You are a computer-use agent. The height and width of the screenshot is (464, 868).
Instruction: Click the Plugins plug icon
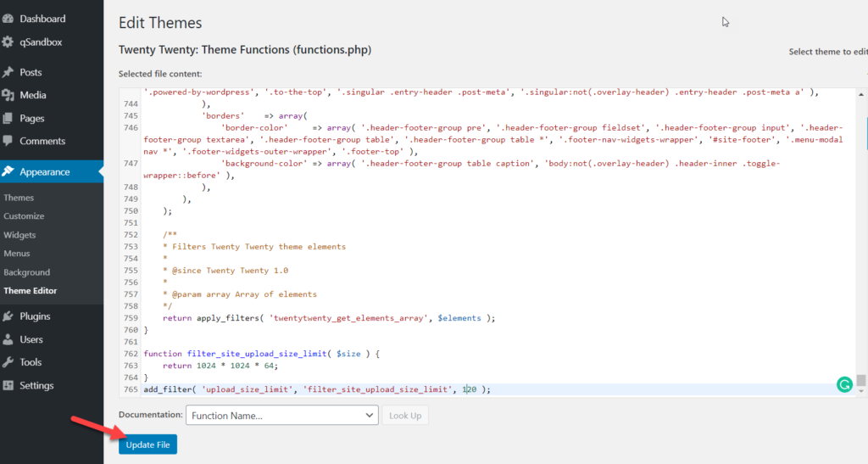pos(8,316)
